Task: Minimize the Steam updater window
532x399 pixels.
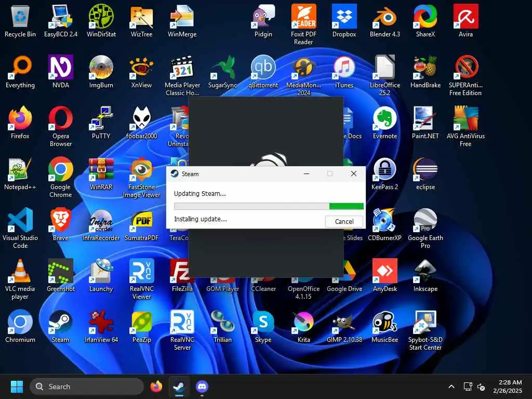Action: click(x=307, y=174)
